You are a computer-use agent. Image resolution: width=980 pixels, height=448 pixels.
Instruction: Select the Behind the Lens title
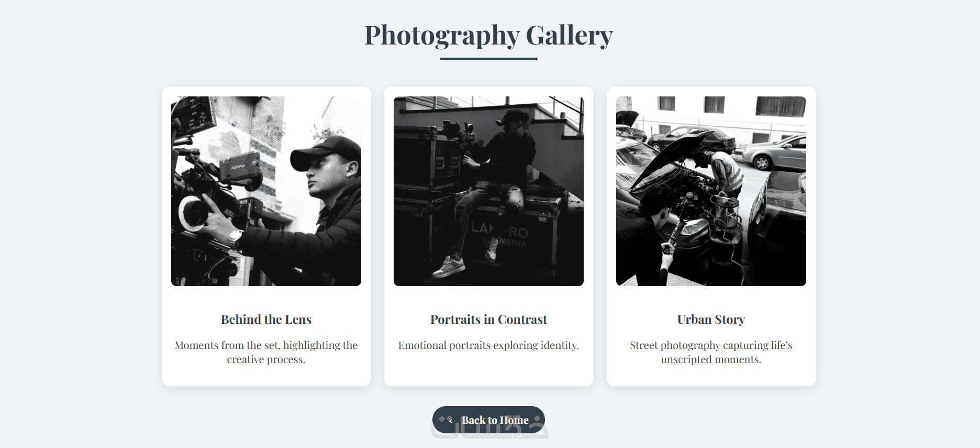[x=266, y=320]
